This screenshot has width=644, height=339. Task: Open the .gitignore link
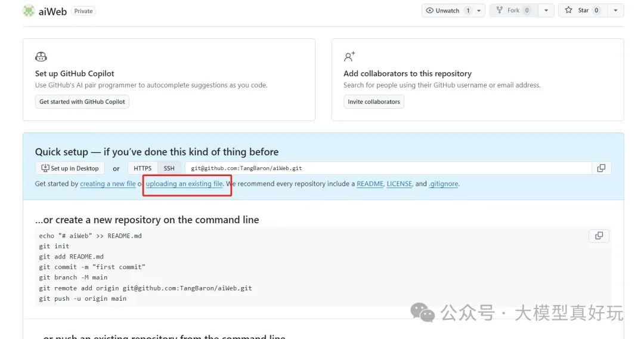pos(444,184)
